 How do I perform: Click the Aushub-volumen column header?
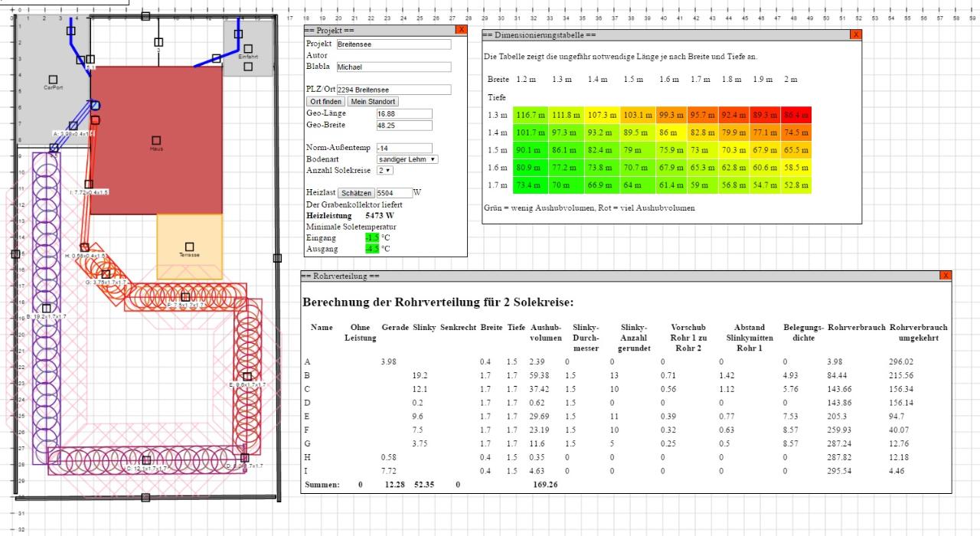click(545, 332)
